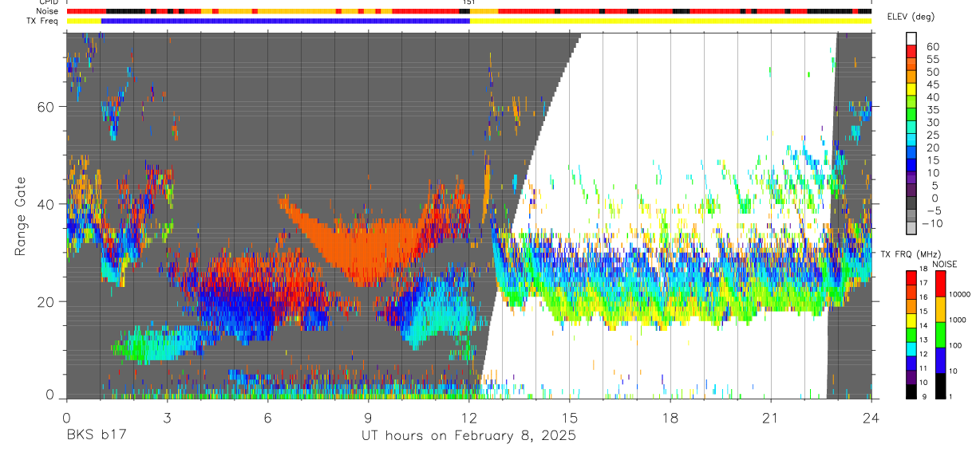Click the 'TX FRQ (MHz)' legend title
The width and height of the screenshot is (980, 452).
(x=911, y=254)
